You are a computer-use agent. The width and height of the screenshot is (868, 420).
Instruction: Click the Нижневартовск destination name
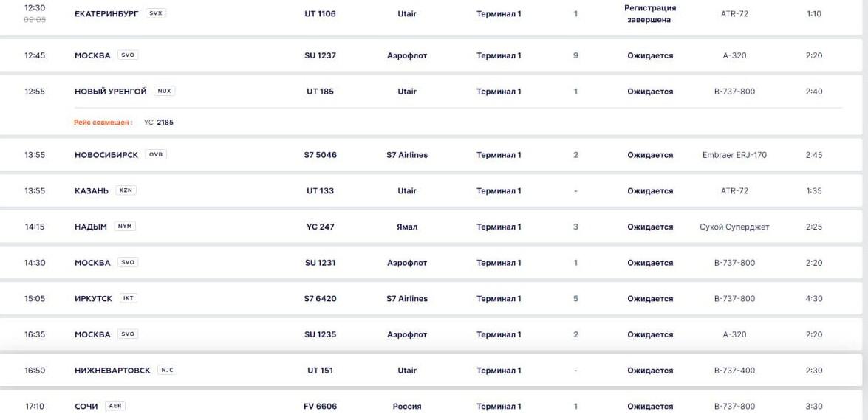coord(112,371)
